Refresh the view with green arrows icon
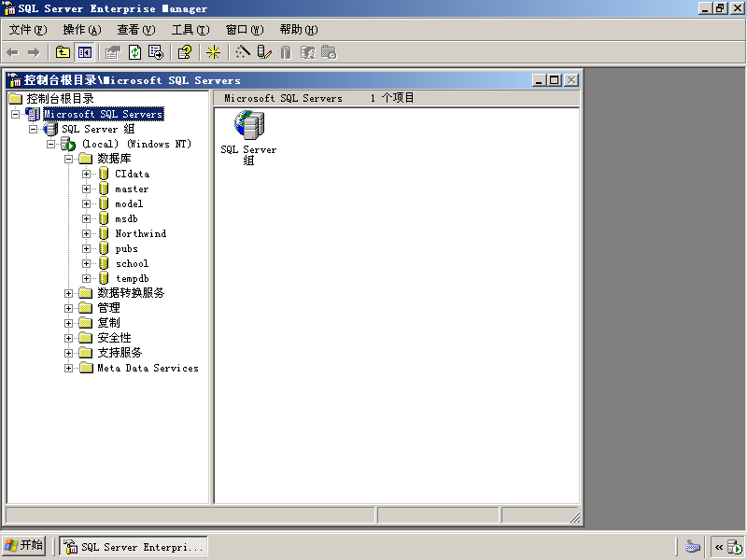Viewport: 747px width, 560px height. click(135, 52)
